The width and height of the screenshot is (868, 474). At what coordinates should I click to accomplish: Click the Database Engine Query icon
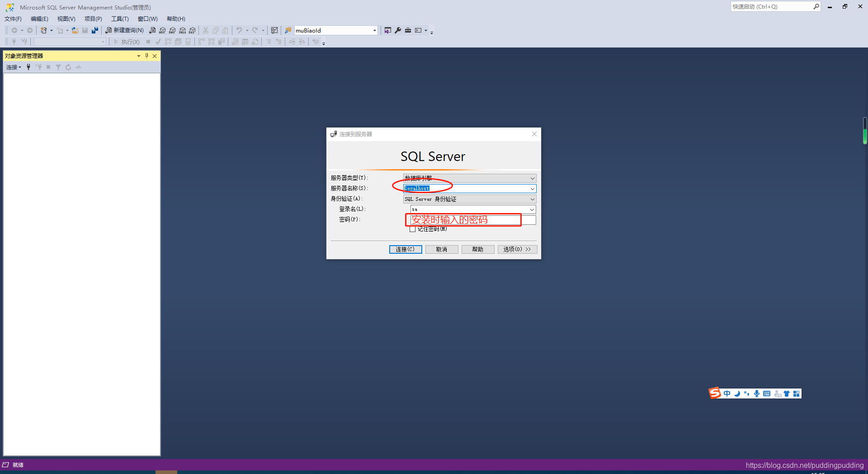[152, 30]
